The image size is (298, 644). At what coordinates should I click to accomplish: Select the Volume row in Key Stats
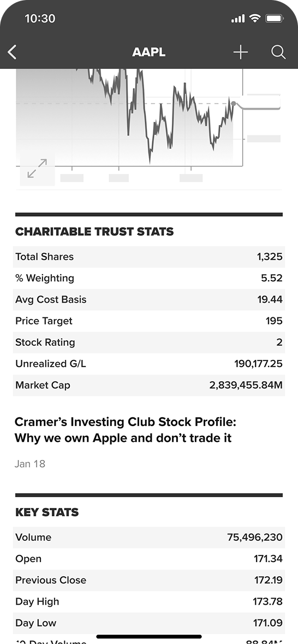pos(149,537)
